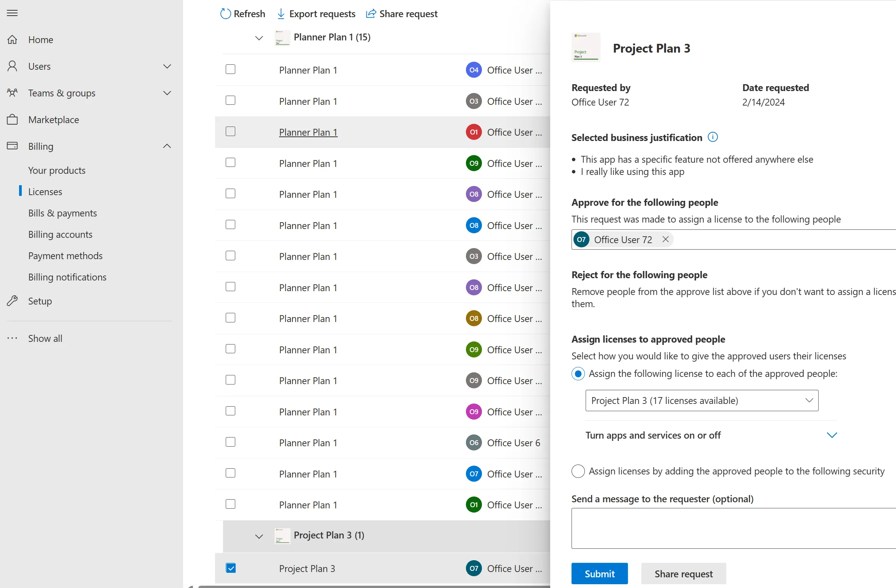Collapse the Planner Plan 1 (15) group
This screenshot has width=896, height=588.
point(259,38)
